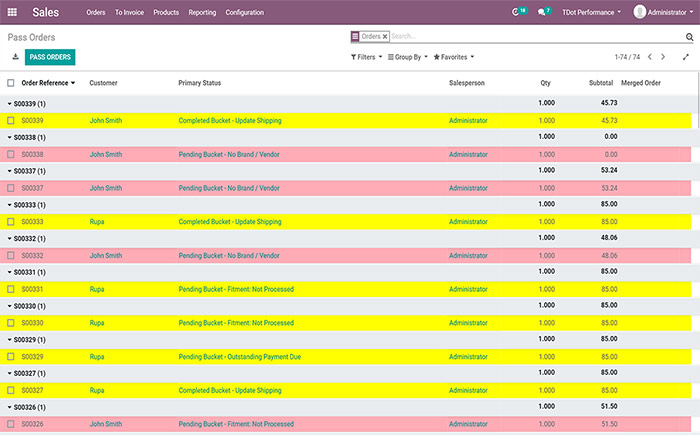Click Administrator salesperson in S00332 row

pos(468,255)
